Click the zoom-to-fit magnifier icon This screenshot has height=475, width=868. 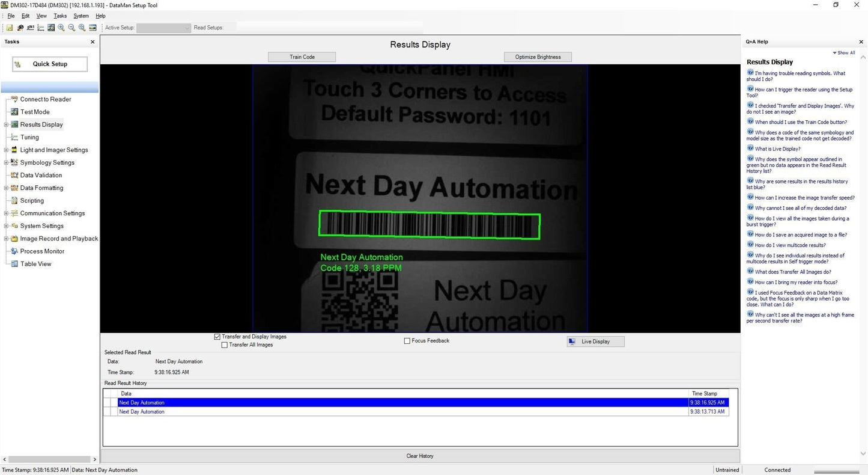[x=82, y=28]
